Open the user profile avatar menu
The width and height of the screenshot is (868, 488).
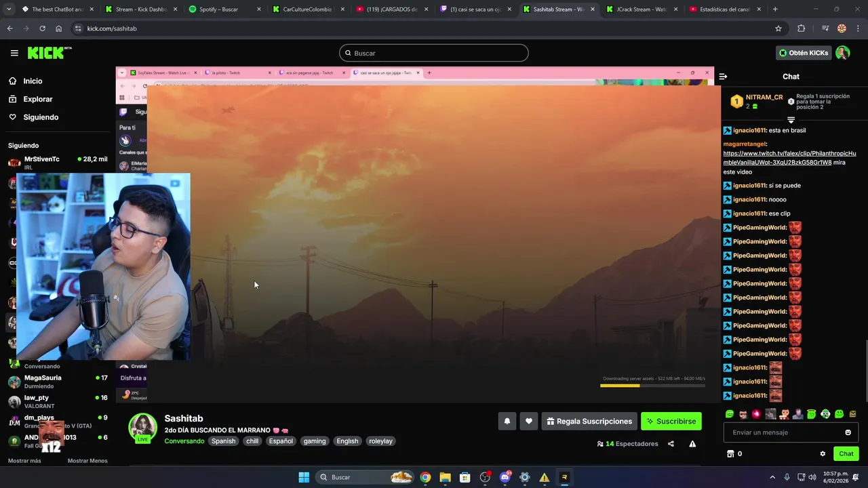[843, 53]
